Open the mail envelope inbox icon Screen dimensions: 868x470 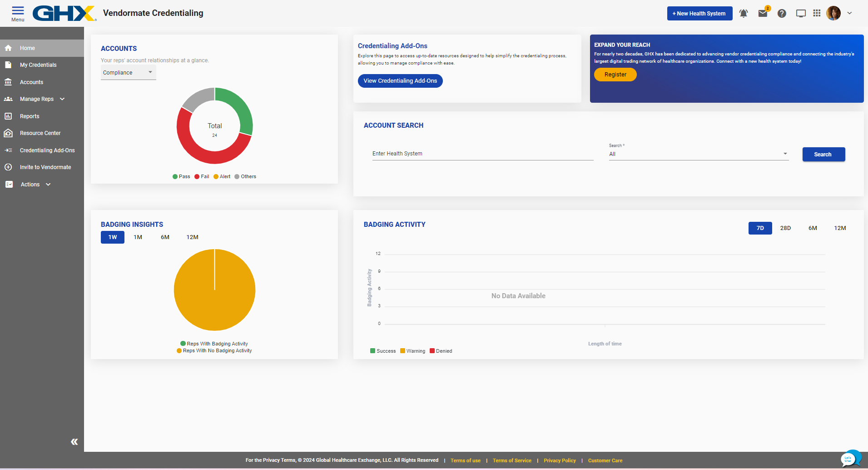click(x=763, y=14)
